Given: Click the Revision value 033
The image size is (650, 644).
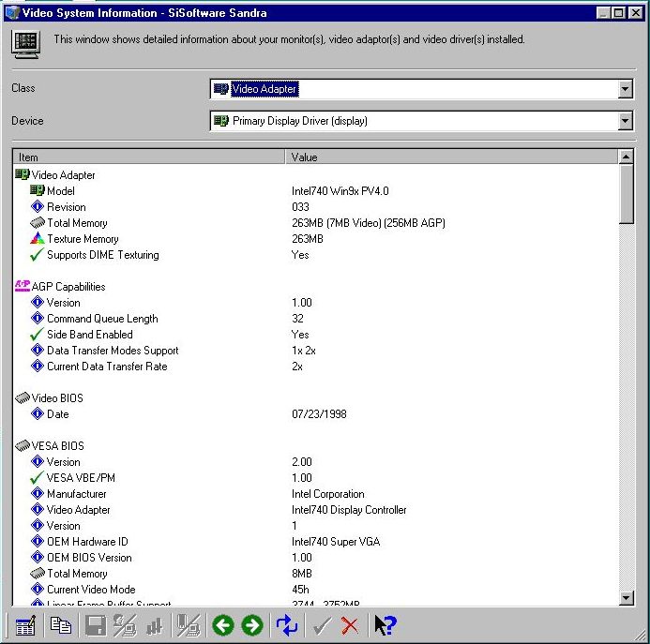Looking at the screenshot, I should click(x=300, y=207).
